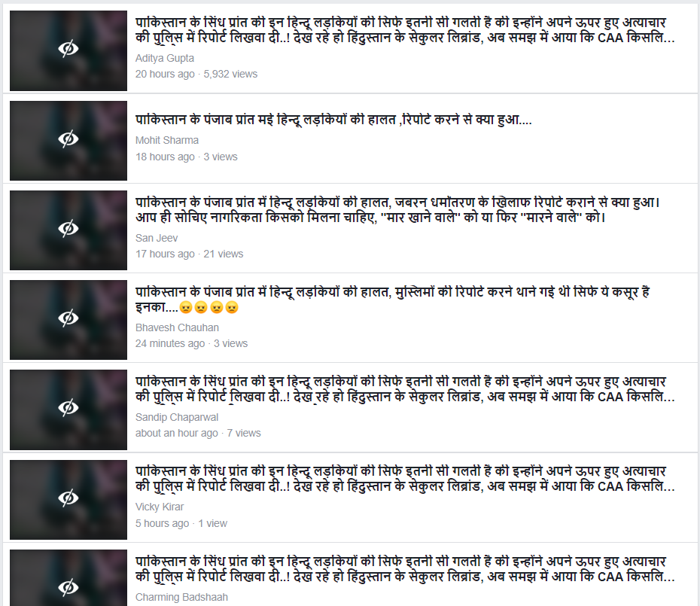
Task: Show hidden thumbnail for Bhavesh Chauhan's video
Action: click(x=68, y=320)
